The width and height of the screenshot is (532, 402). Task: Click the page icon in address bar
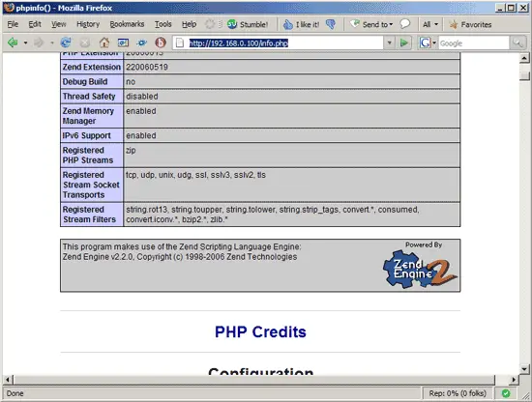tap(180, 43)
